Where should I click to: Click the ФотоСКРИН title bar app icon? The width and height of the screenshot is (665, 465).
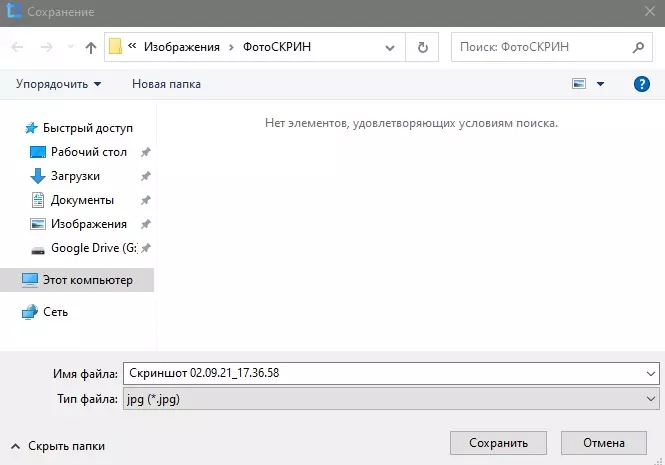click(x=14, y=11)
